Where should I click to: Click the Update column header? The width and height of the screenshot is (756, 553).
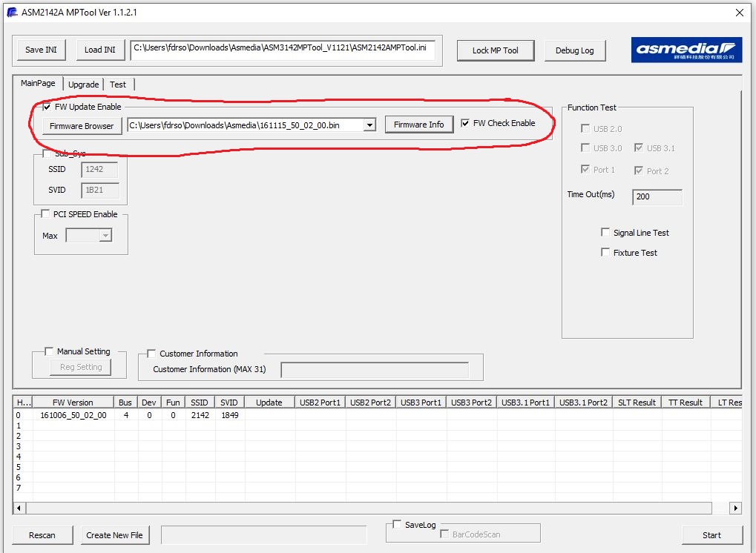click(269, 403)
